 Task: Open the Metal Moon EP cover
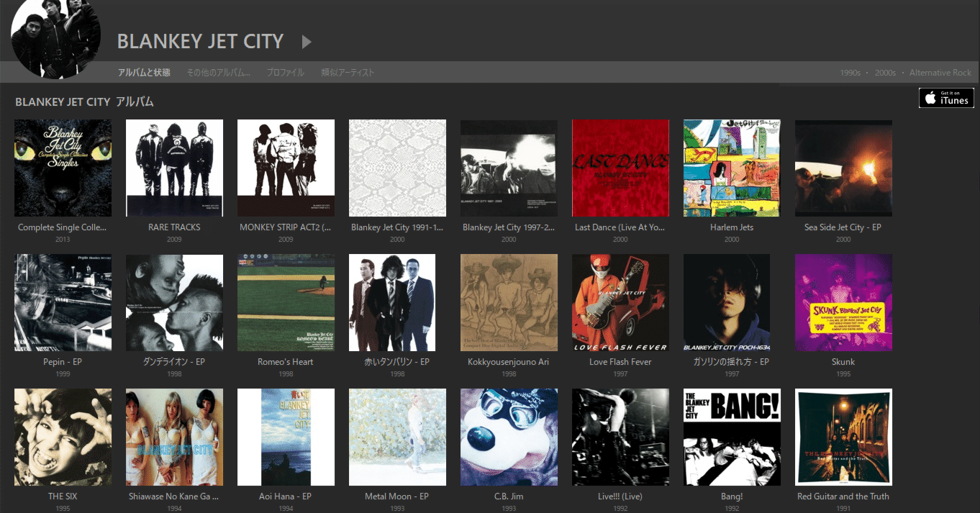pos(397,437)
